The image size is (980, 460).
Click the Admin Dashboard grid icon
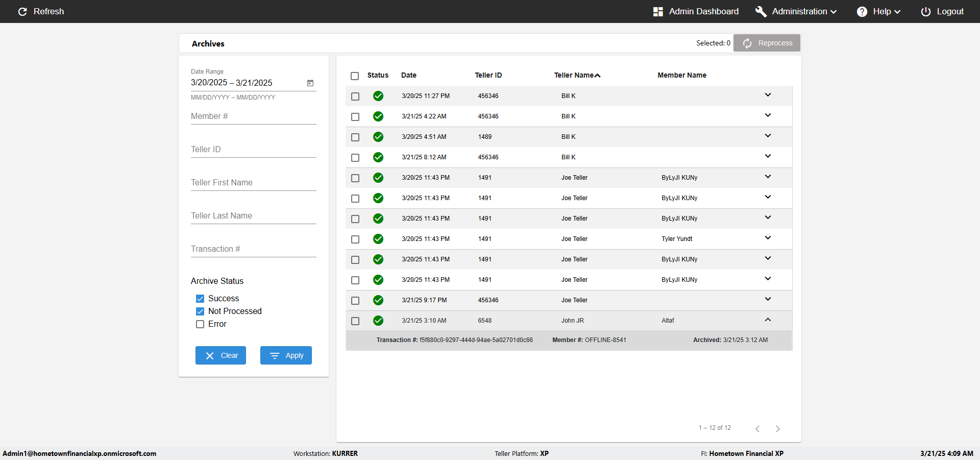[x=658, y=11]
